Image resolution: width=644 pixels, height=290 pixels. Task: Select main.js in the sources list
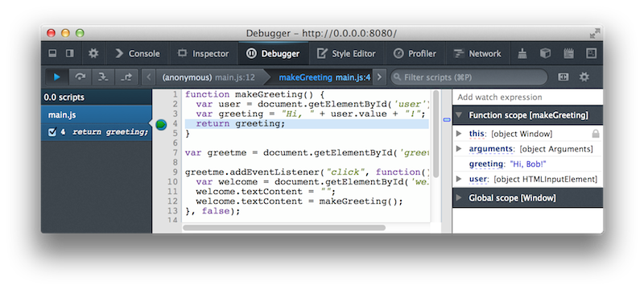[x=97, y=115]
